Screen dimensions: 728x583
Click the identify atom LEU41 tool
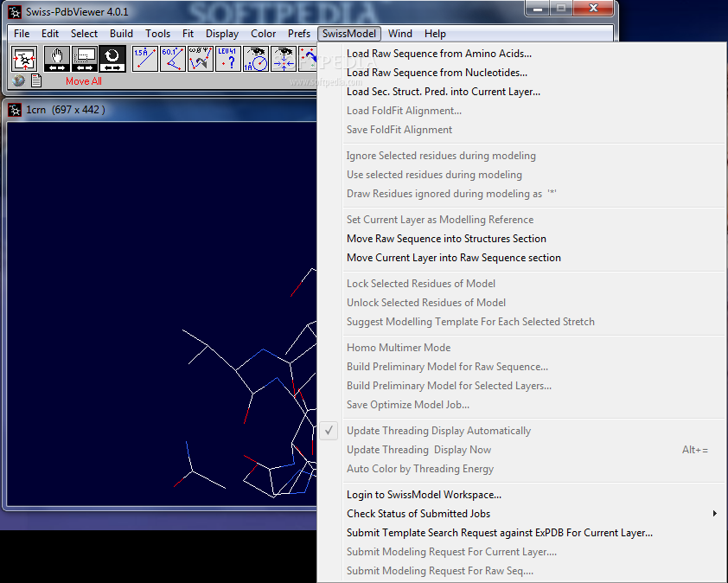228,59
